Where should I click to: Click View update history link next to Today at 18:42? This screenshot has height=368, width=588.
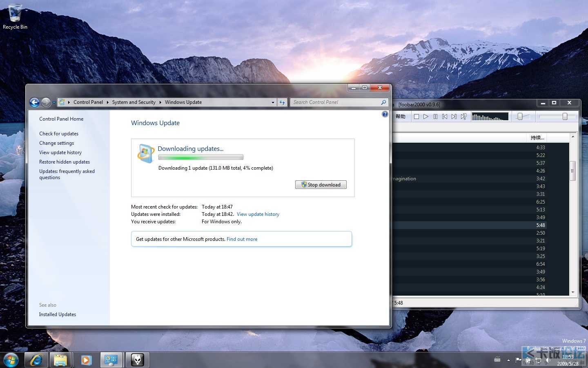pos(258,214)
